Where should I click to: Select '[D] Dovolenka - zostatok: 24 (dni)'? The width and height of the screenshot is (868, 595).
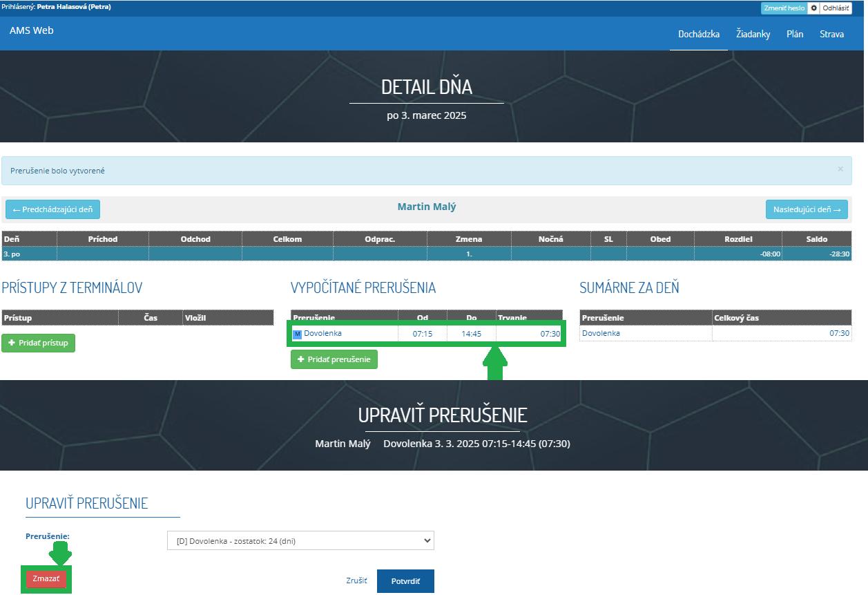click(x=300, y=540)
